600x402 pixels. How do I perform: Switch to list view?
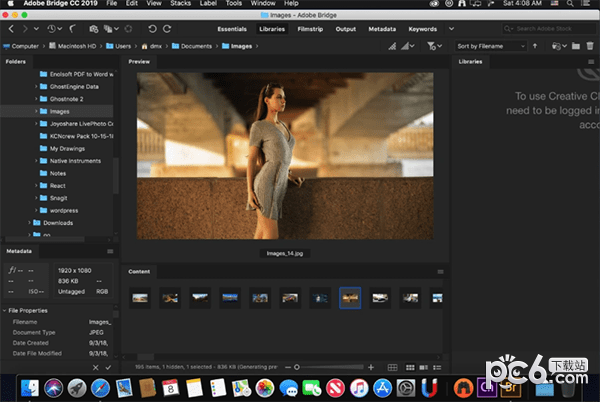437,368
